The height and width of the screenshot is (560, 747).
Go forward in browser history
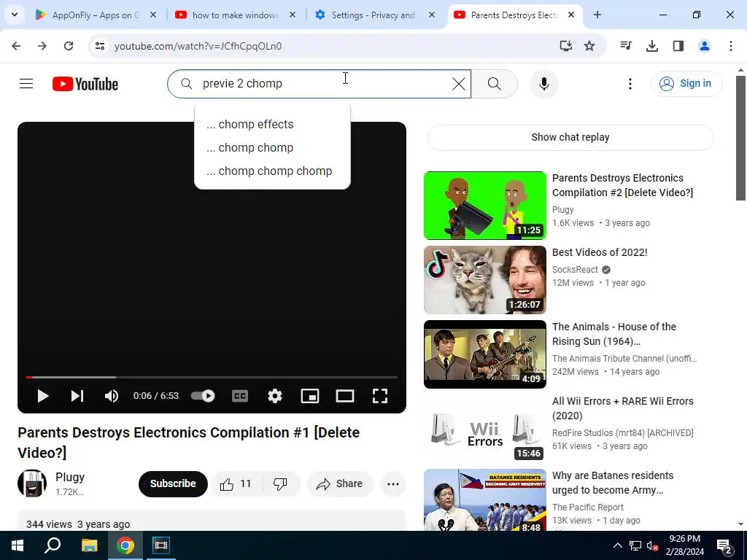click(x=42, y=46)
